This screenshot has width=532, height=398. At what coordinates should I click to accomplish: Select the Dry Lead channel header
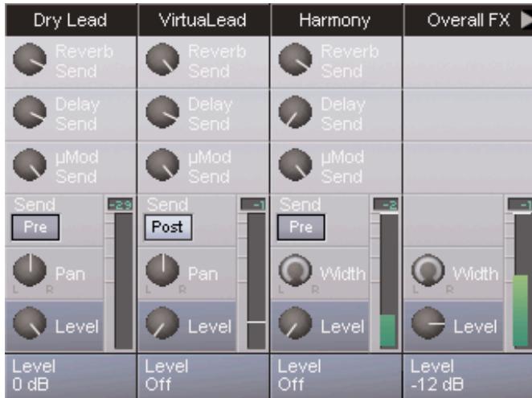click(x=71, y=20)
